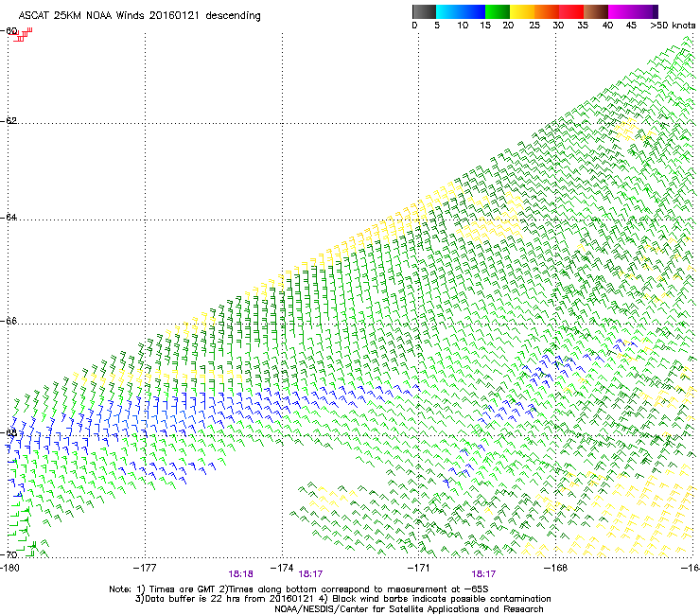Click the -70 latitude axis label
700x615 pixels.
pyautogui.click(x=9, y=554)
